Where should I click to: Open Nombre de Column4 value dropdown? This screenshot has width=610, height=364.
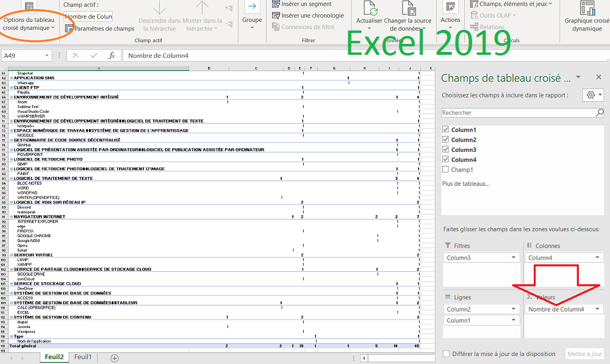coord(596,309)
